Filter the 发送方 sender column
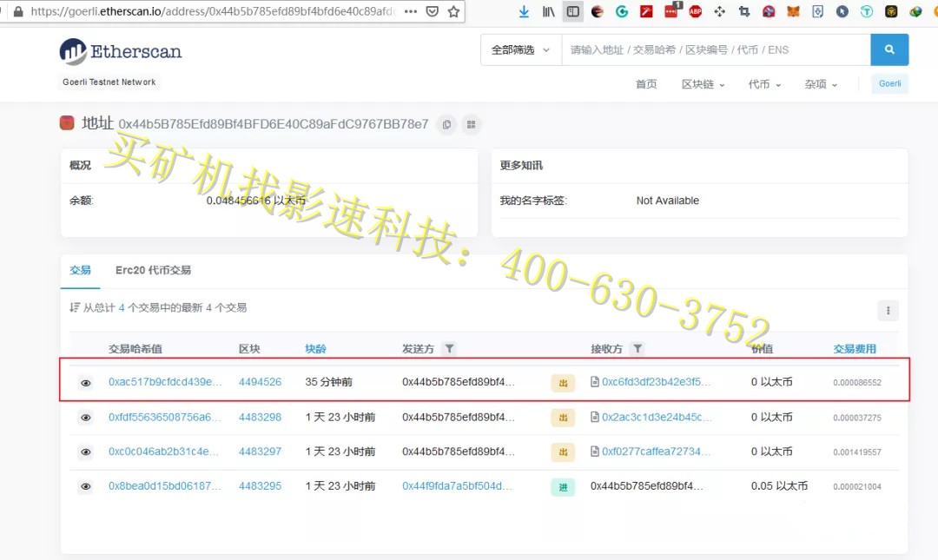Image resolution: width=938 pixels, height=560 pixels. pos(449,349)
